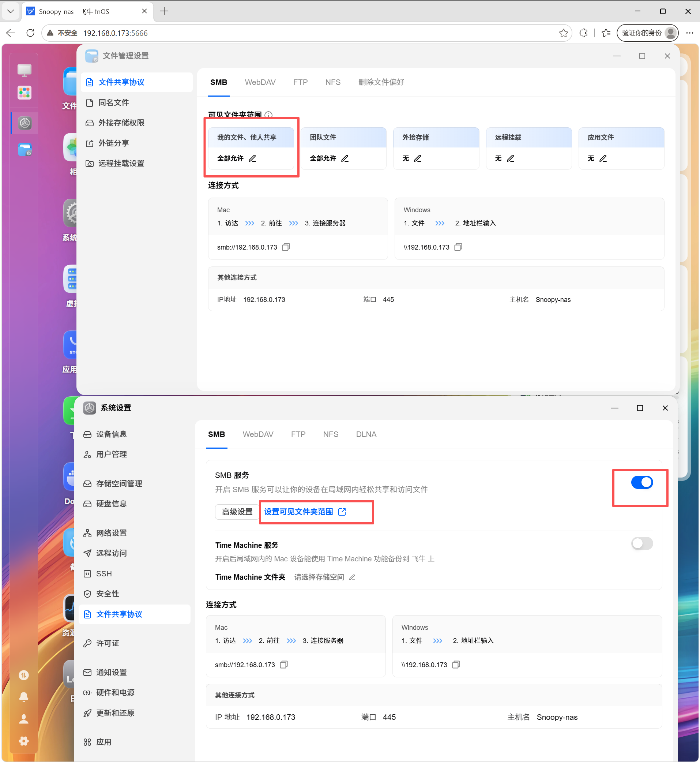Edit 团队文件 permission pencil icon
The image size is (700, 763).
345,158
